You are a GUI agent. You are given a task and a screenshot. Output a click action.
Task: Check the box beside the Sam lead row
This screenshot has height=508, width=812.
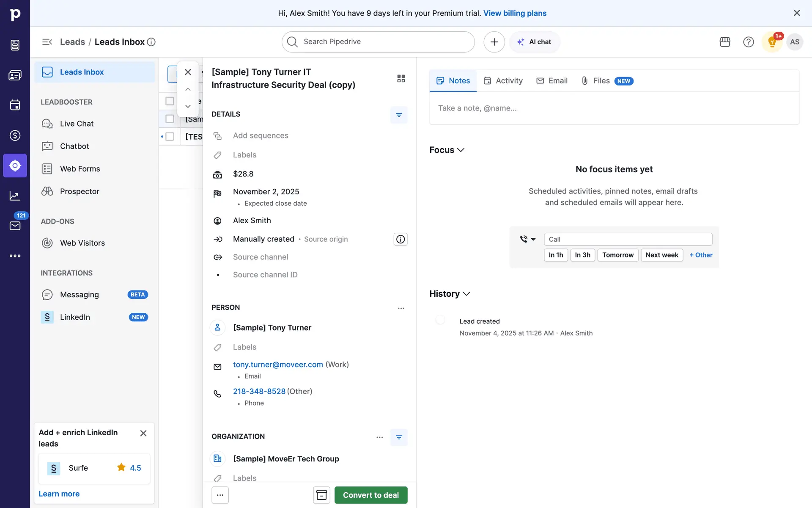pyautogui.click(x=170, y=119)
